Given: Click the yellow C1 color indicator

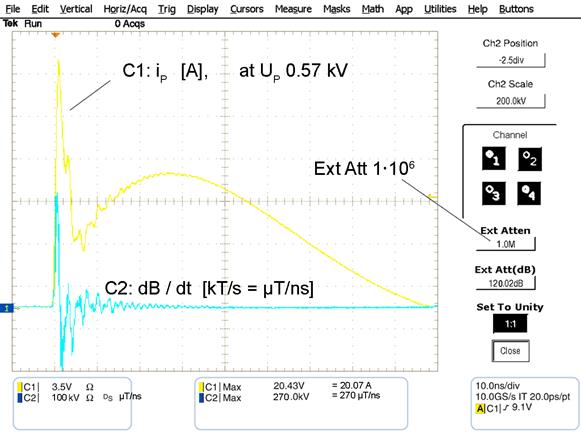Looking at the screenshot, I should tap(20, 387).
